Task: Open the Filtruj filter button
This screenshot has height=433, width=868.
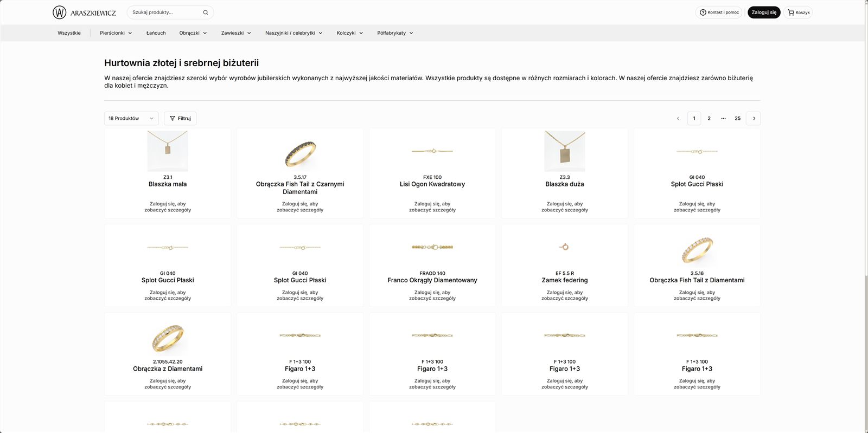Action: [180, 118]
